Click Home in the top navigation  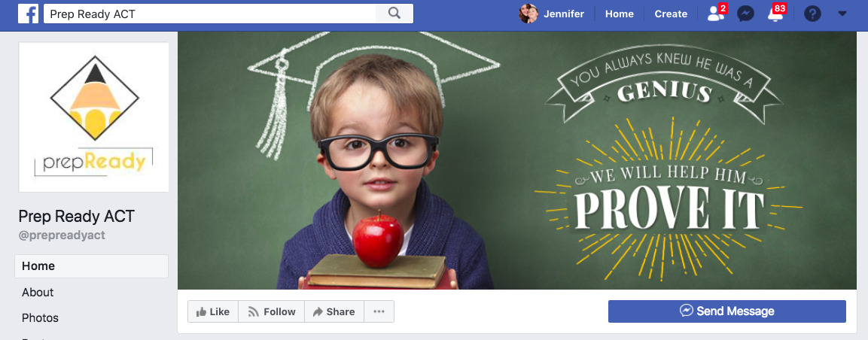620,14
